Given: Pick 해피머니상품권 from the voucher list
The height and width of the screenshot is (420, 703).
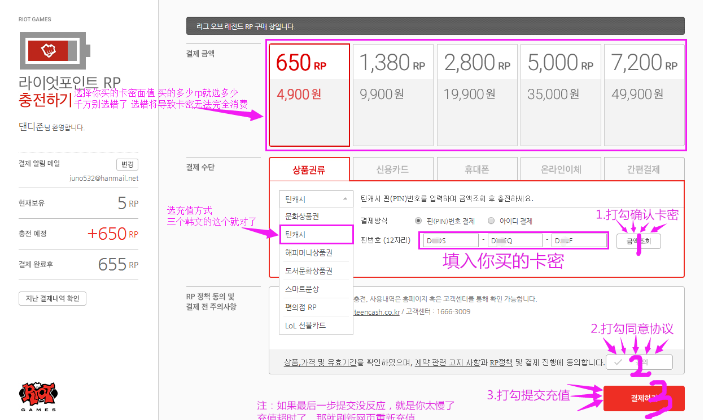Looking at the screenshot, I should [316, 253].
